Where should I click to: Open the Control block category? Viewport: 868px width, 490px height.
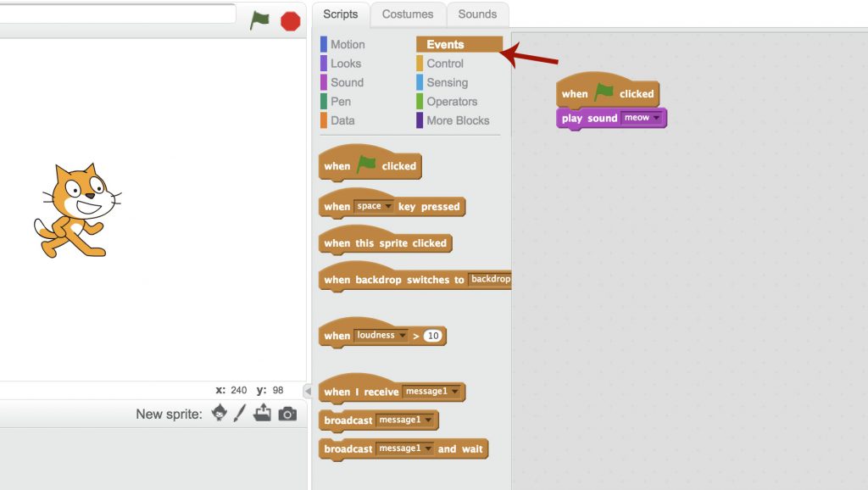(444, 64)
